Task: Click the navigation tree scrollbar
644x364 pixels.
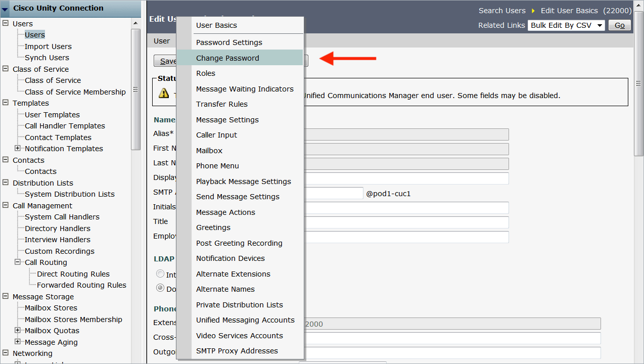Action: tap(135, 89)
